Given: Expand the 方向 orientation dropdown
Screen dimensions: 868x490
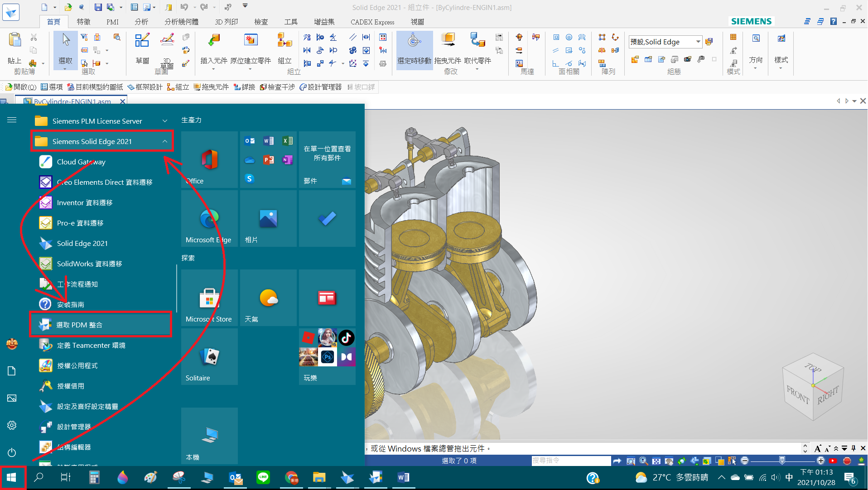Looking at the screenshot, I should [x=755, y=68].
